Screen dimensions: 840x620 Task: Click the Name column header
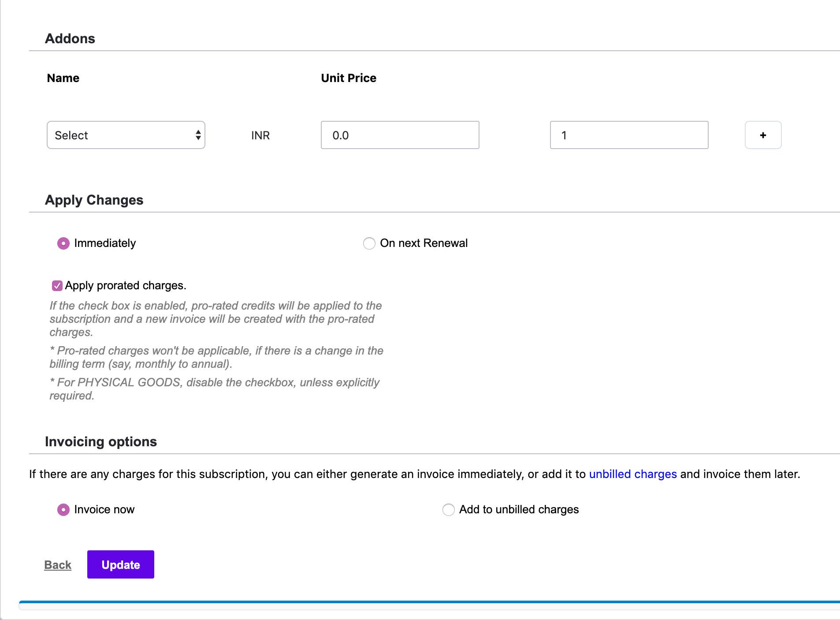pyautogui.click(x=63, y=78)
